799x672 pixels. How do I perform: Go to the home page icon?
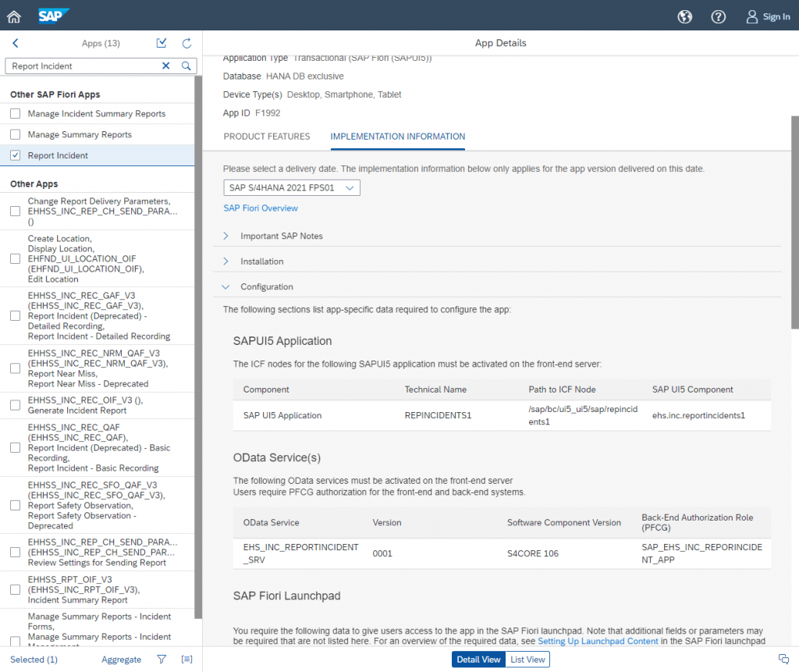coord(14,17)
